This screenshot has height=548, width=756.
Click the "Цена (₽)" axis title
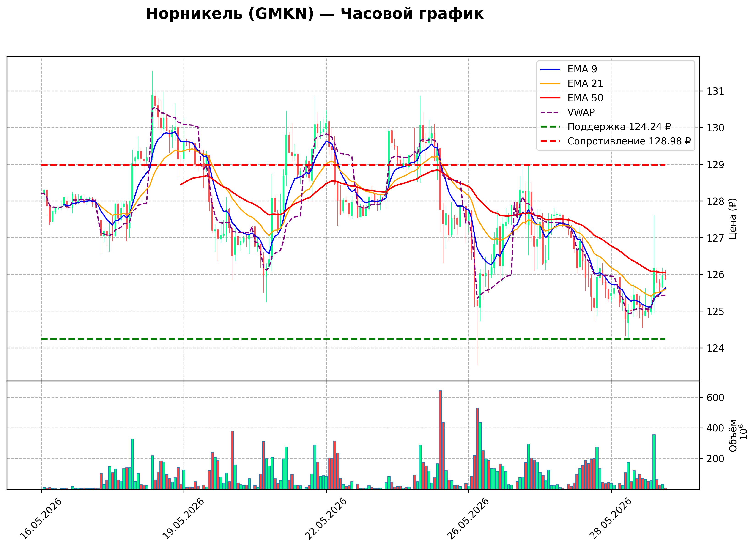pos(733,218)
